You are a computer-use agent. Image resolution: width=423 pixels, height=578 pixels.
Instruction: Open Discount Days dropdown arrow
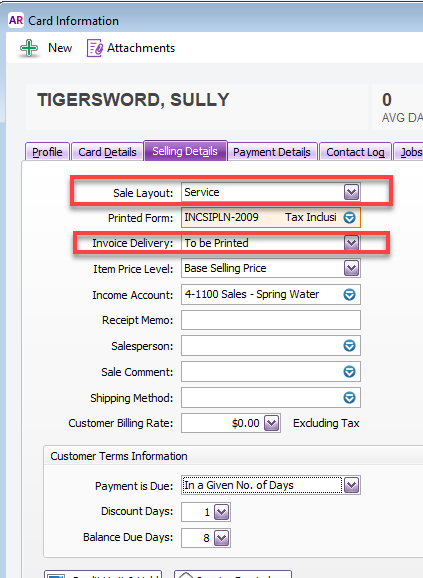pos(221,512)
